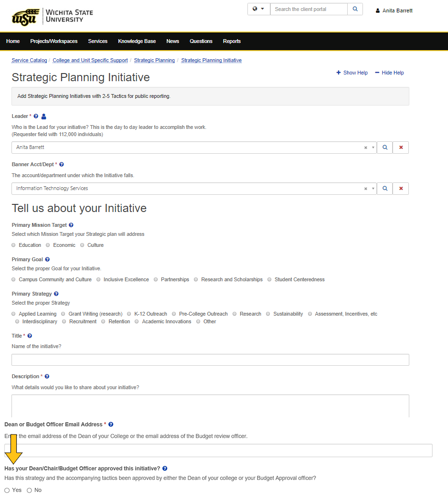Open Projects/Workspaces menu item
This screenshot has width=448, height=499.
[x=54, y=41]
